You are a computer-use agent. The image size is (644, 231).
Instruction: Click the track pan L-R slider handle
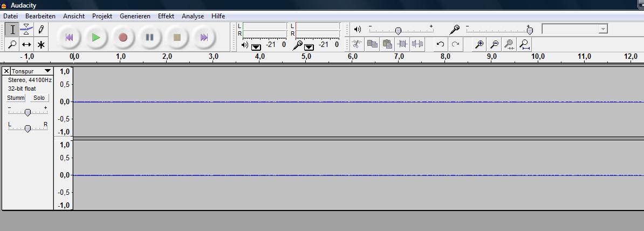coord(28,128)
